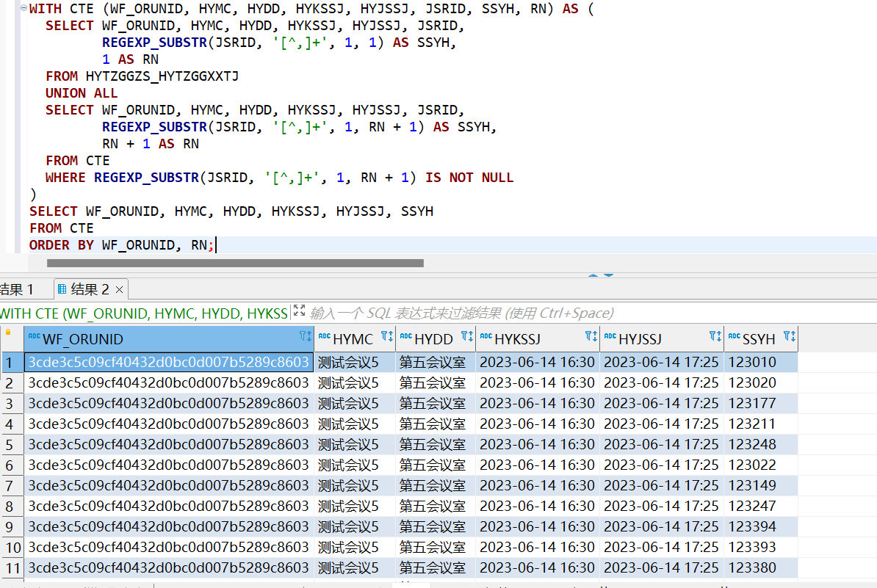
Task: Click the IS NOT NULL keyword in WHERE clause
Action: coord(469,177)
